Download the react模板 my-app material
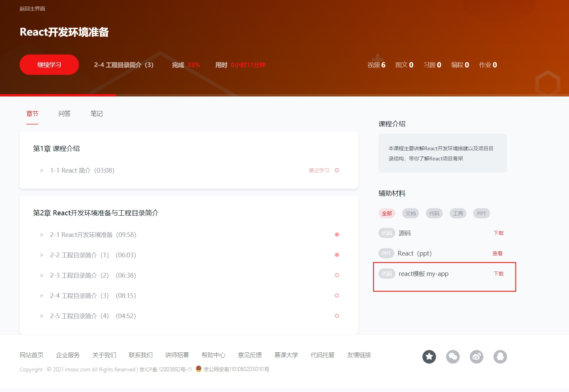569x392 pixels. tap(499, 274)
